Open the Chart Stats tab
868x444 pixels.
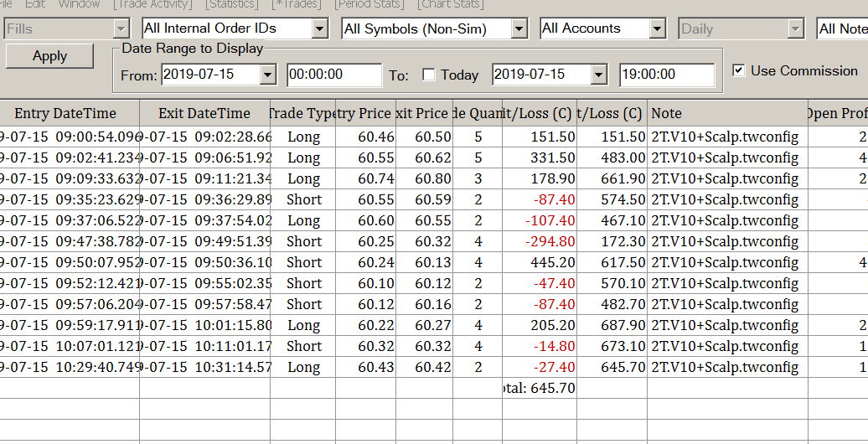click(x=450, y=4)
